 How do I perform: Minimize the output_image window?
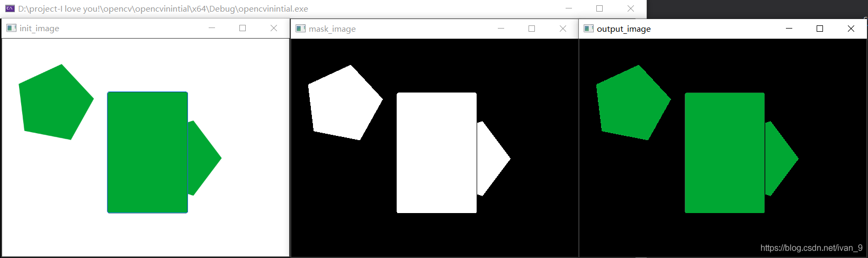[x=789, y=29]
